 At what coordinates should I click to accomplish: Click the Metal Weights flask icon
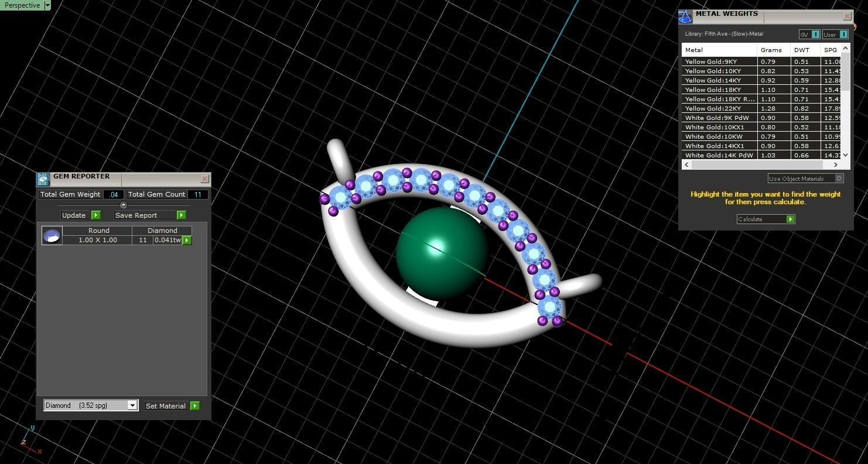click(x=685, y=16)
